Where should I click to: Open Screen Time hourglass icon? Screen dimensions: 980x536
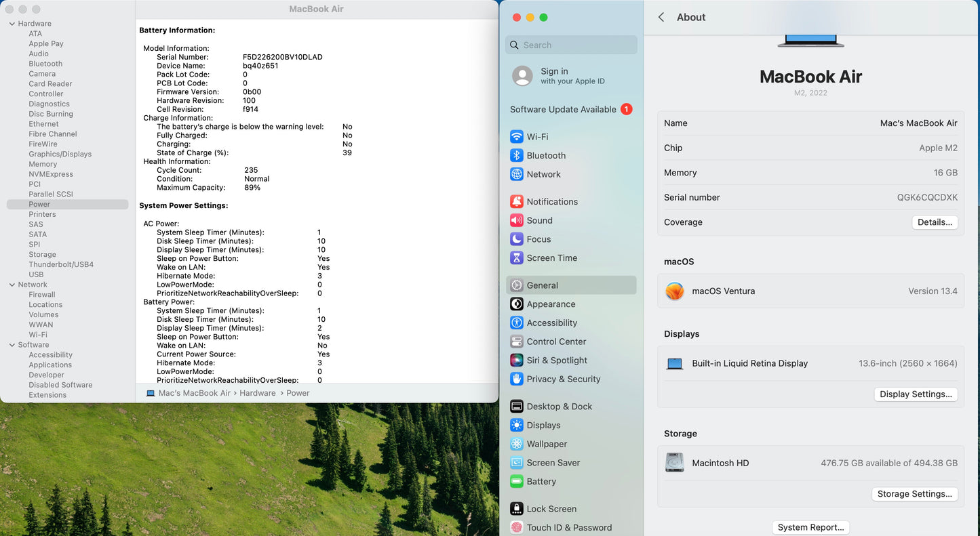pyautogui.click(x=517, y=258)
